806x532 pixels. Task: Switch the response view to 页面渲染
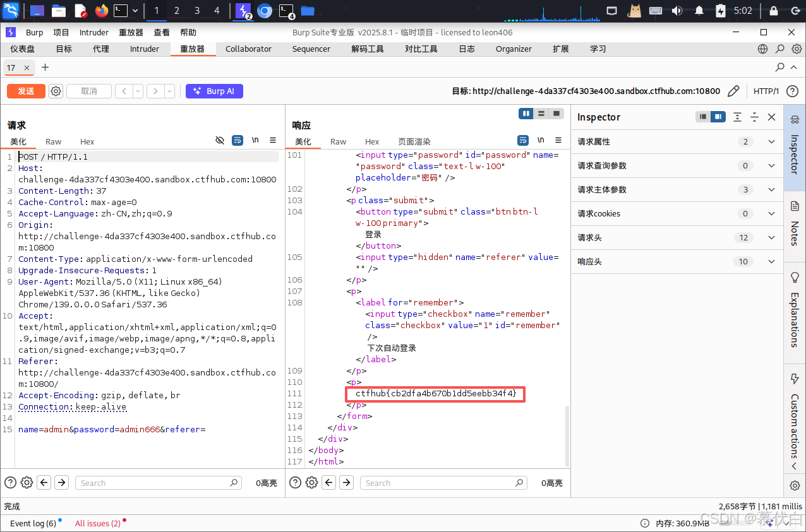(414, 141)
